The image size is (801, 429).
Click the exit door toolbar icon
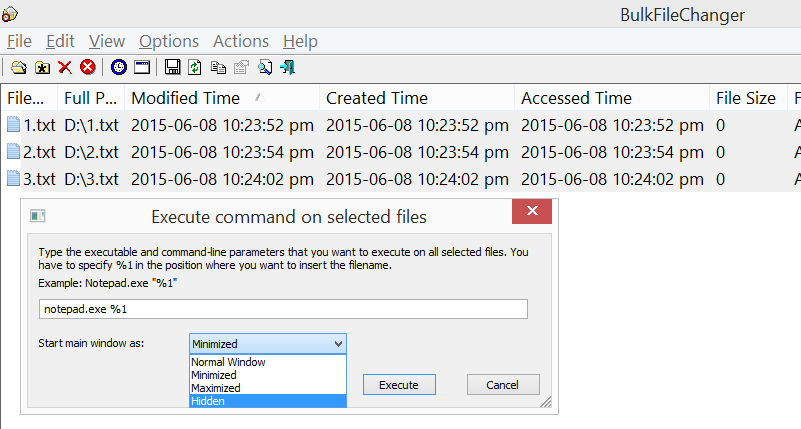[288, 68]
